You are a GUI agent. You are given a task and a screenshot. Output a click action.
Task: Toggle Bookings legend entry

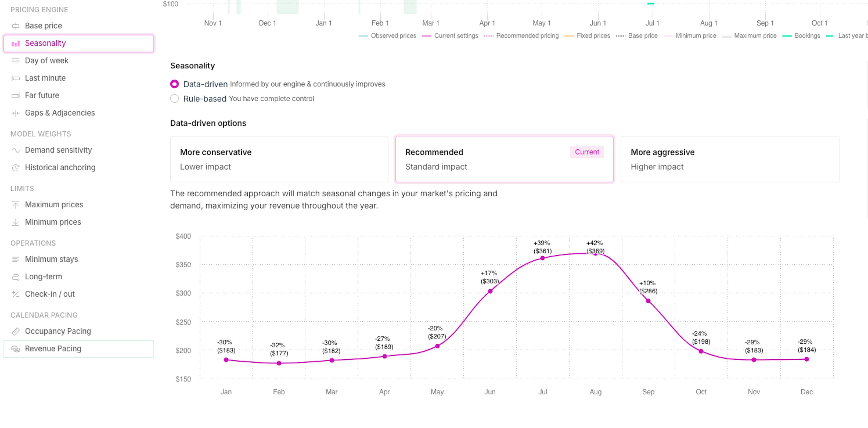(801, 36)
